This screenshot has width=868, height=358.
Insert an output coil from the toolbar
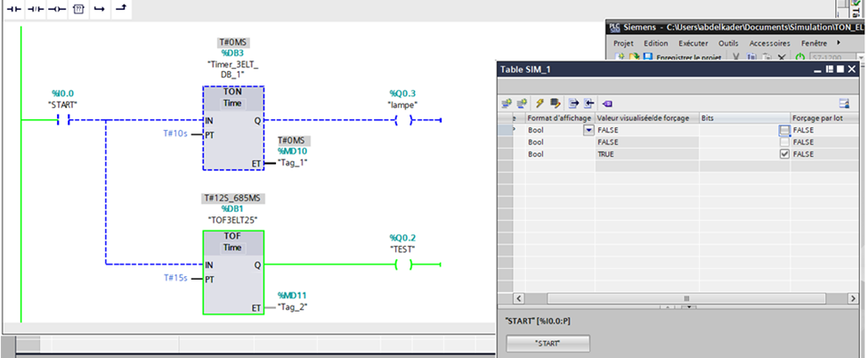click(56, 8)
